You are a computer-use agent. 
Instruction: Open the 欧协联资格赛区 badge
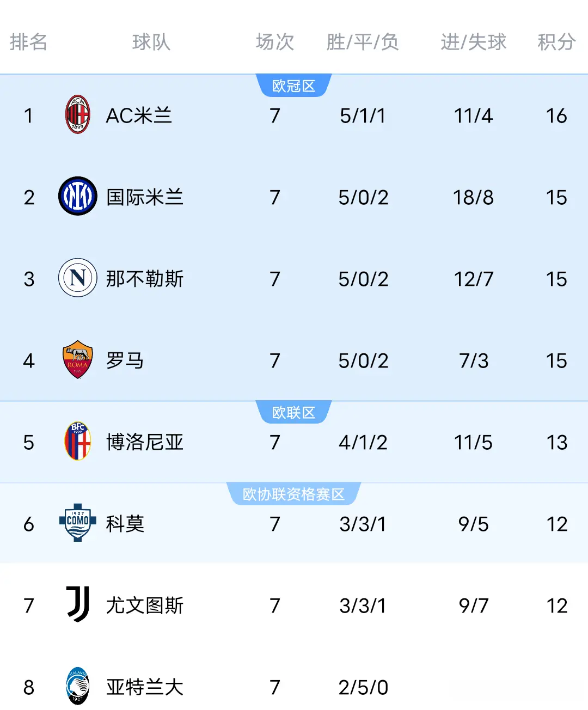click(294, 493)
